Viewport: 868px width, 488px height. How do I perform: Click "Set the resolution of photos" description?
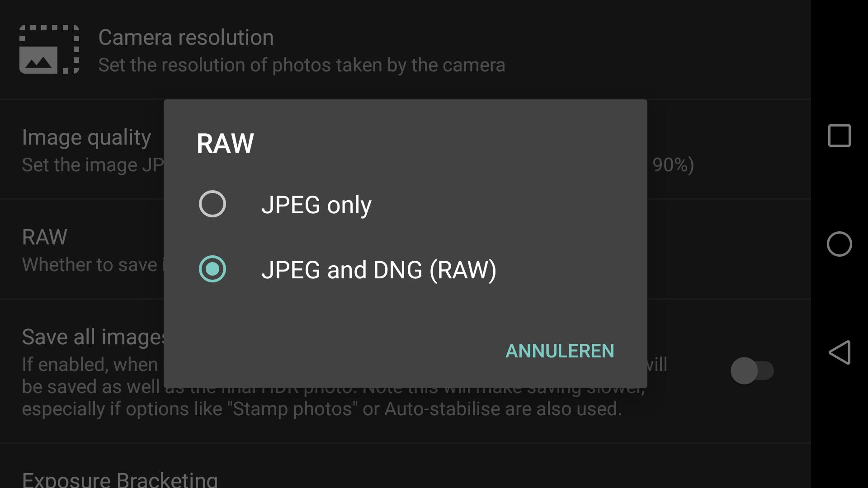point(302,65)
